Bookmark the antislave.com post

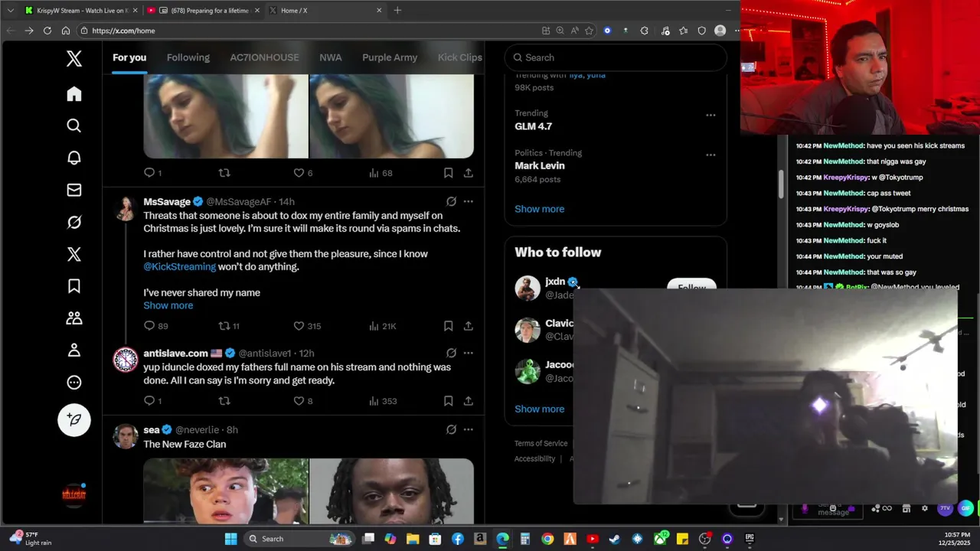pyautogui.click(x=448, y=401)
